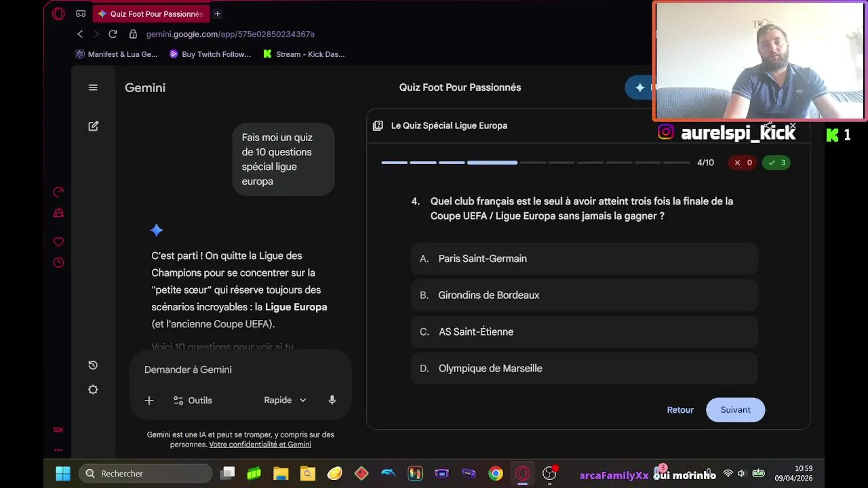
Task: Open GX Control in Opera sidebar
Action: tap(58, 192)
